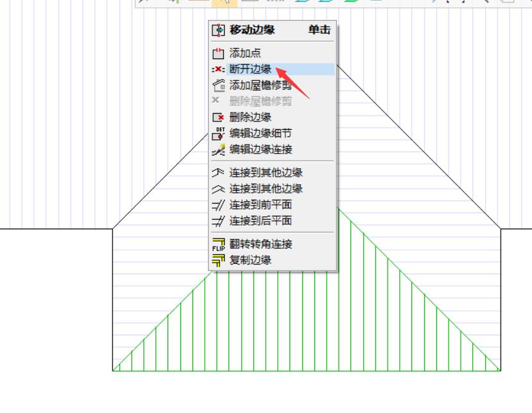
Task: Choose 添加屋檐修剪 from the context menu
Action: click(273, 85)
